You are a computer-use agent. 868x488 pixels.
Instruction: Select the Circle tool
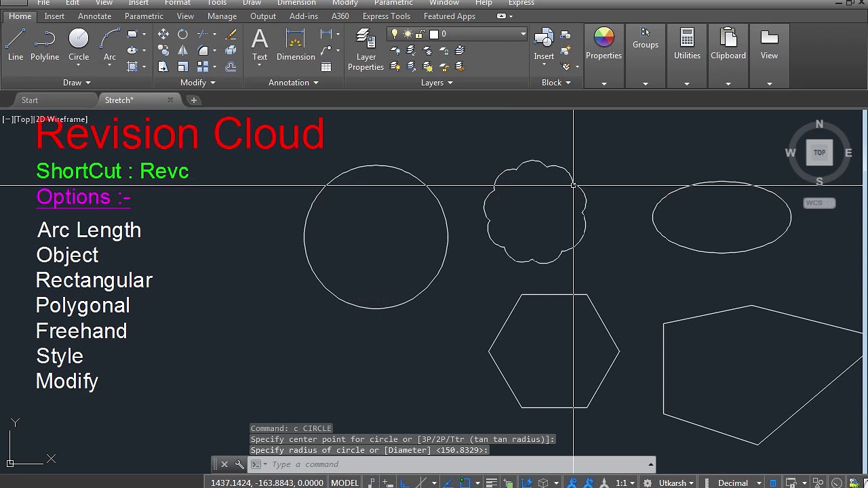(79, 45)
